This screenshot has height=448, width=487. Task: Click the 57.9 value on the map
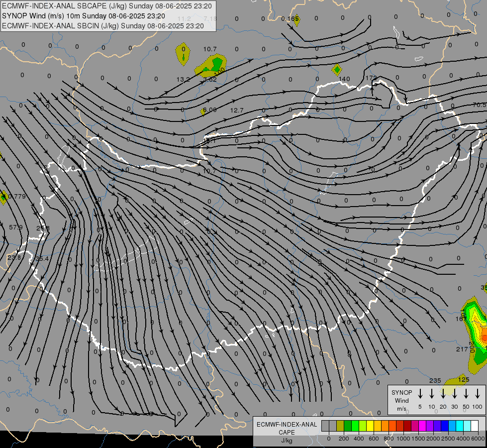[x=16, y=227]
